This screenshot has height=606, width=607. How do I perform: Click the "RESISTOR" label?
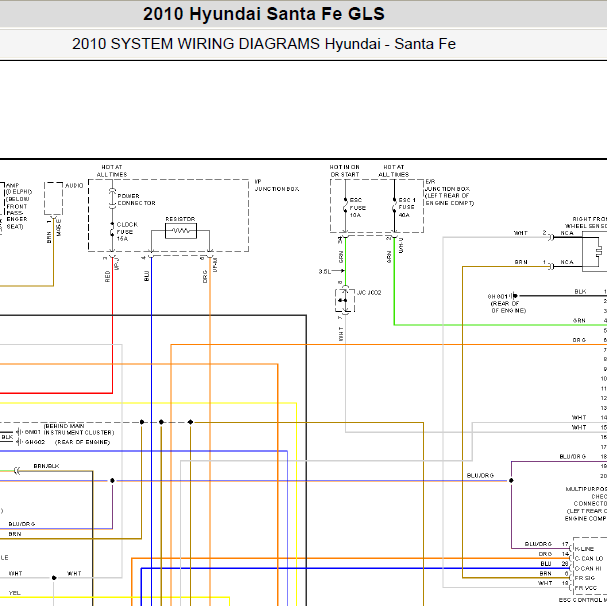180,219
